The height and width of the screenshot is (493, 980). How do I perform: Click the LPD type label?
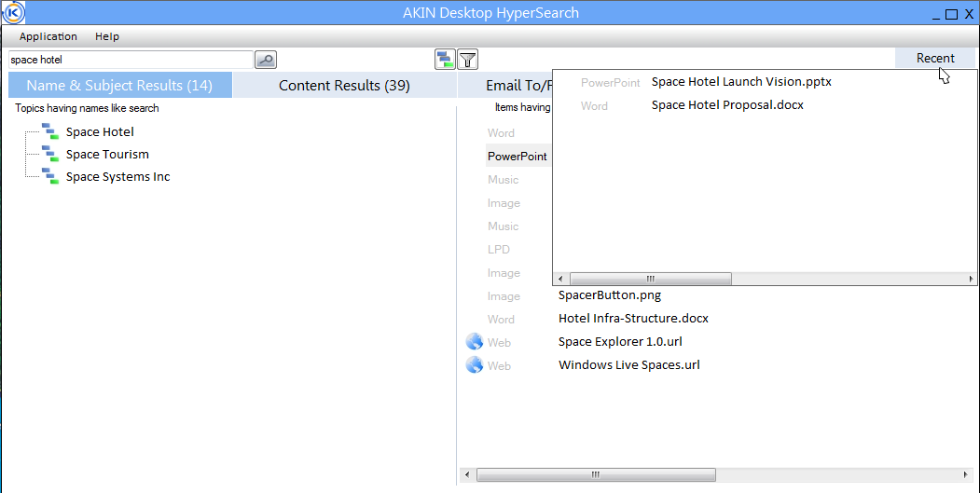click(499, 250)
